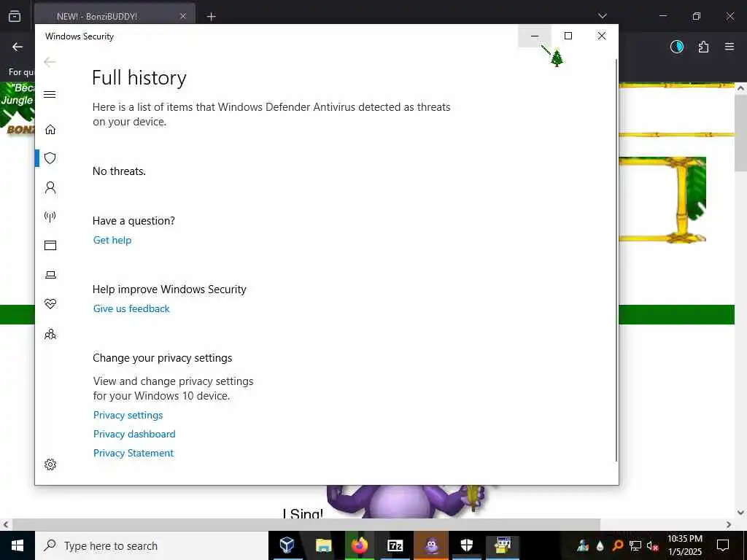This screenshot has height=560, width=747.
Task: Maximize the Windows Security window
Action: pos(568,36)
